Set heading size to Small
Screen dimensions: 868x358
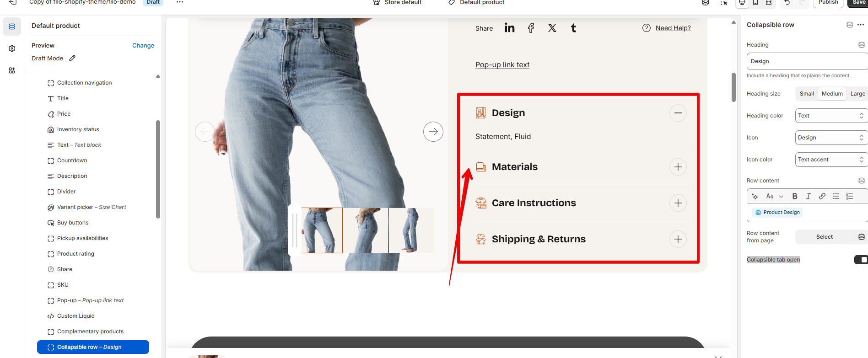(x=807, y=94)
